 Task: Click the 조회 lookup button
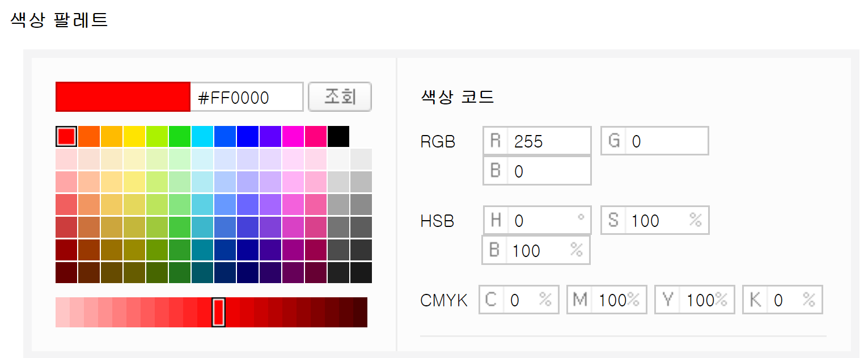pos(340,97)
